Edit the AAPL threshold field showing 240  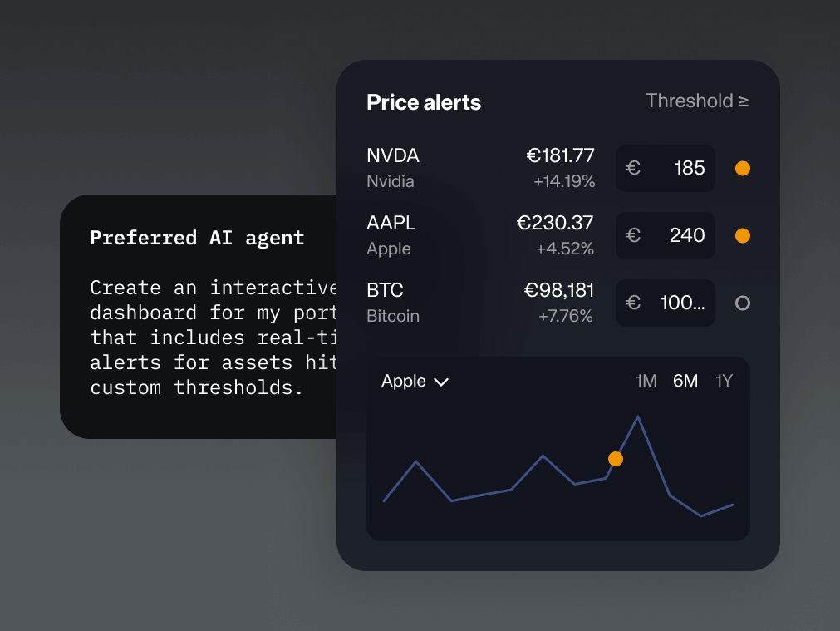tap(666, 235)
